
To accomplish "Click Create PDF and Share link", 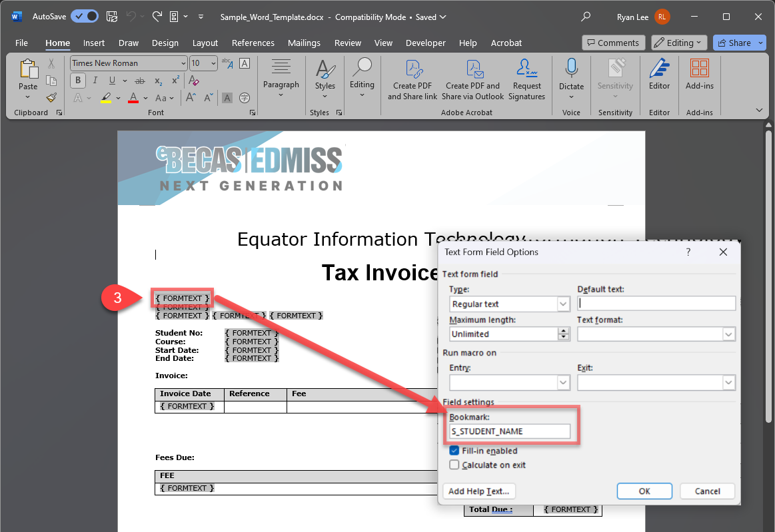I will [412, 79].
